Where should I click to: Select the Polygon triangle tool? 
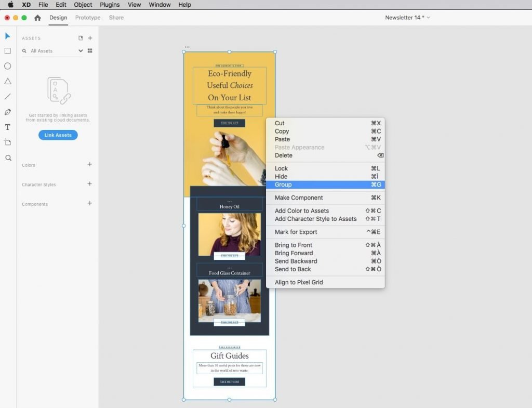point(8,81)
